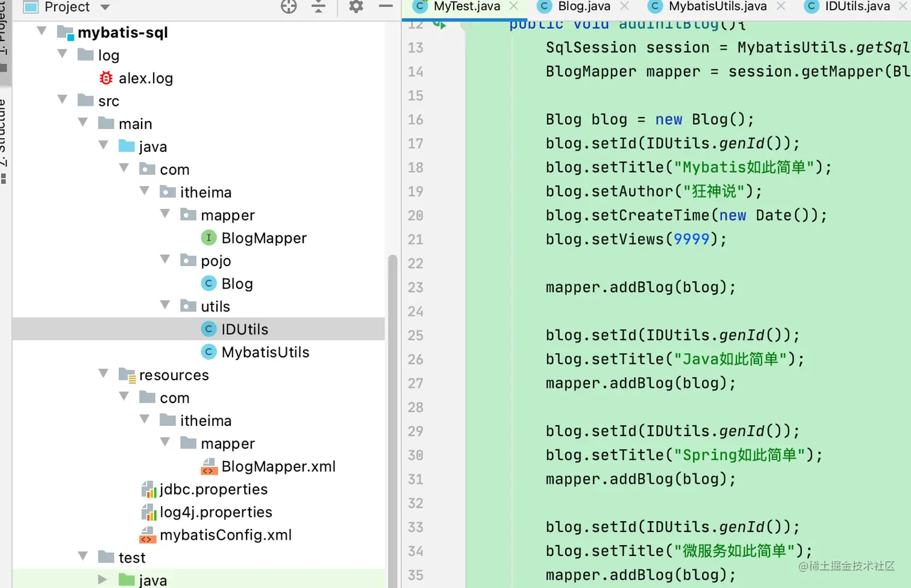Close the MyTest.java tab

514,6
